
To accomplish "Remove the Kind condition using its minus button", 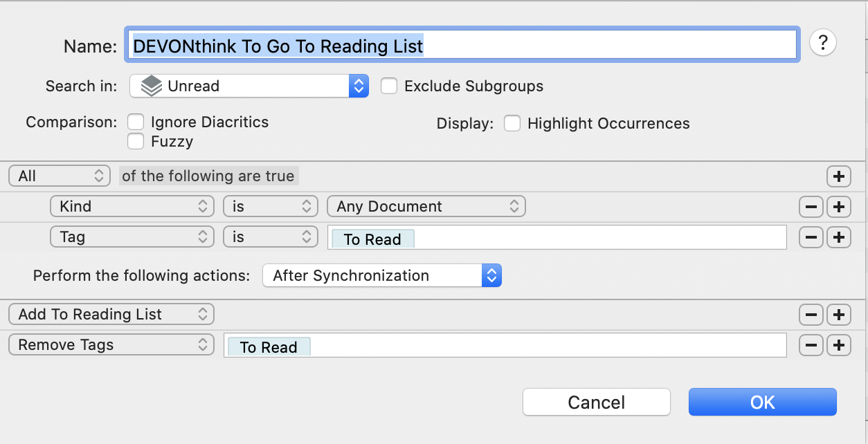I will pyautogui.click(x=811, y=206).
